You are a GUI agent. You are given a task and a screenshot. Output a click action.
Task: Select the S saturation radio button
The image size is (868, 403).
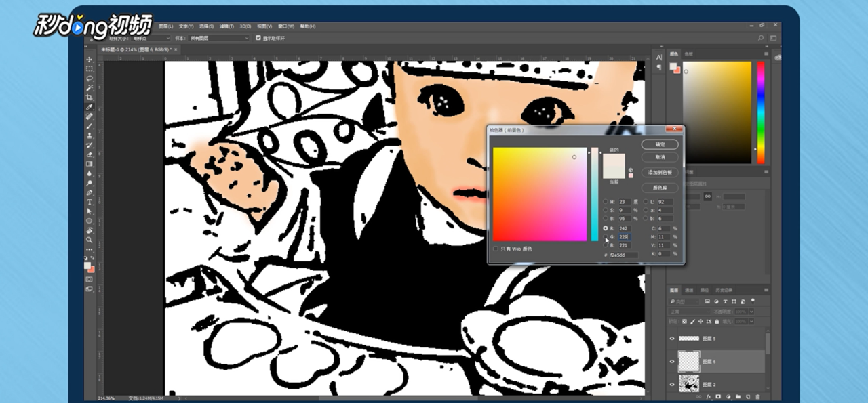tap(605, 210)
